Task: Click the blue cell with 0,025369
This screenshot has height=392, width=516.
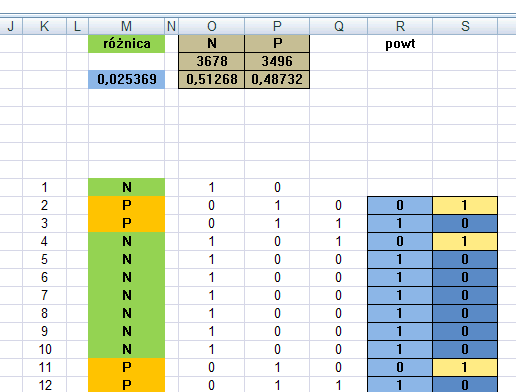Action: click(x=127, y=79)
